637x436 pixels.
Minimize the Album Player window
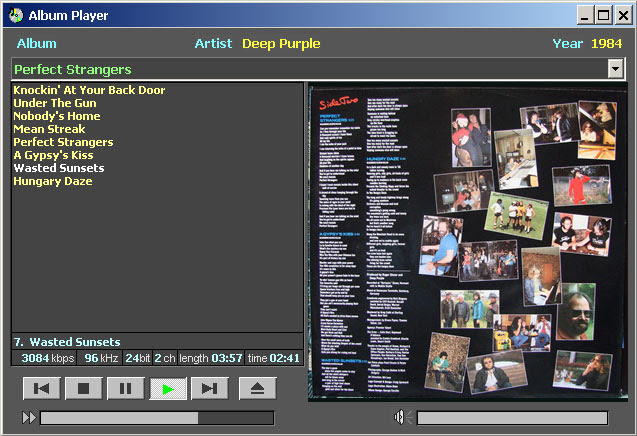click(585, 15)
